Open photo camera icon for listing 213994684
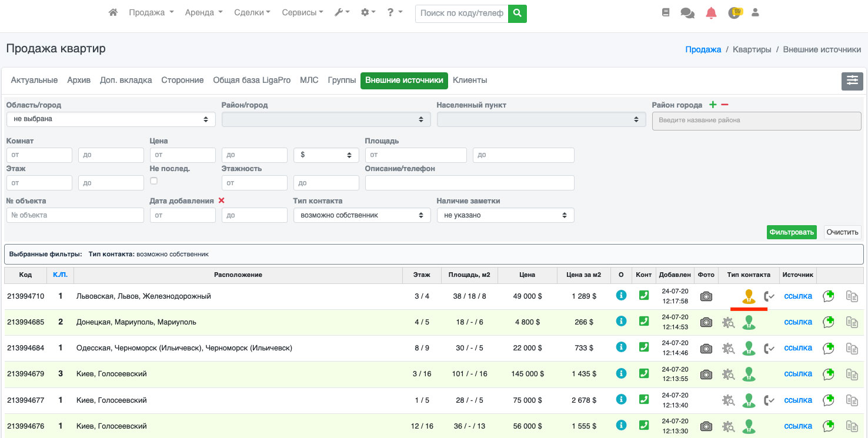This screenshot has width=868, height=438. (706, 348)
